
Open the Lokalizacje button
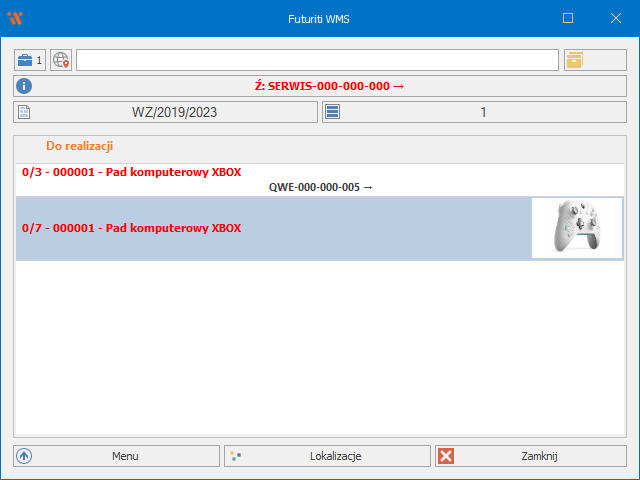[327, 456]
